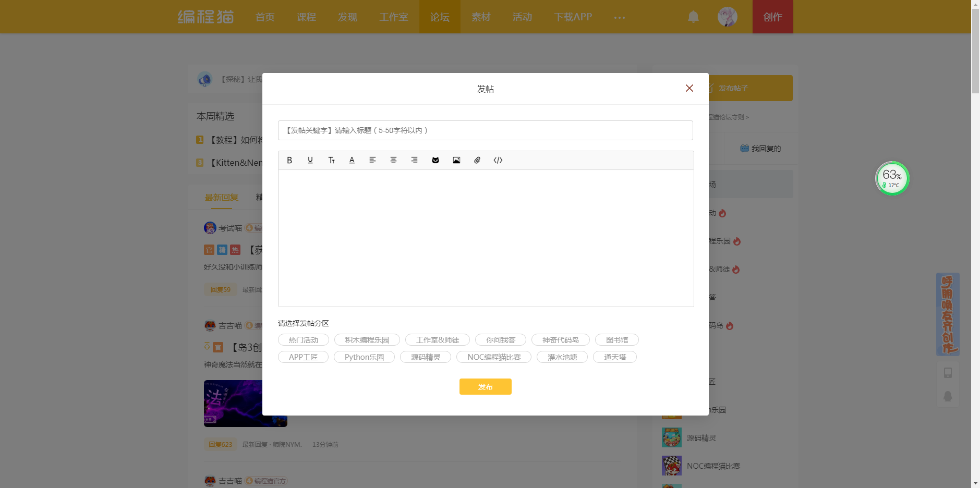Select the 源码精灵 category pill in dialog
The width and height of the screenshot is (980, 488).
[426, 357]
